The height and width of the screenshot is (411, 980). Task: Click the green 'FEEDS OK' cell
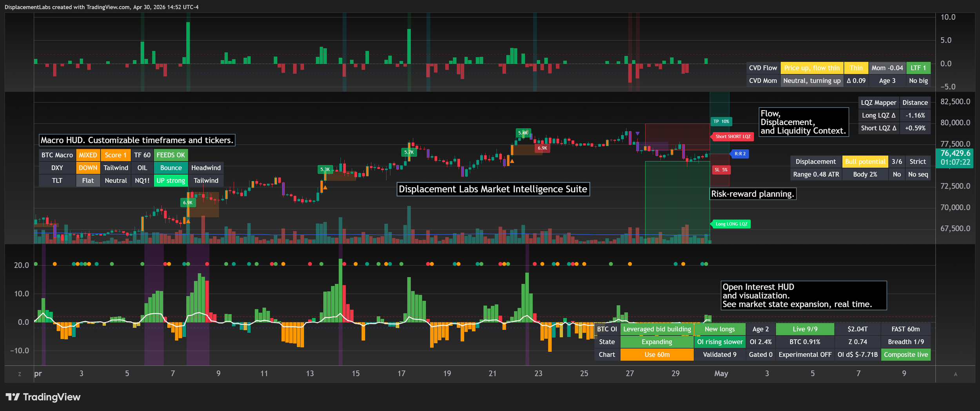171,155
